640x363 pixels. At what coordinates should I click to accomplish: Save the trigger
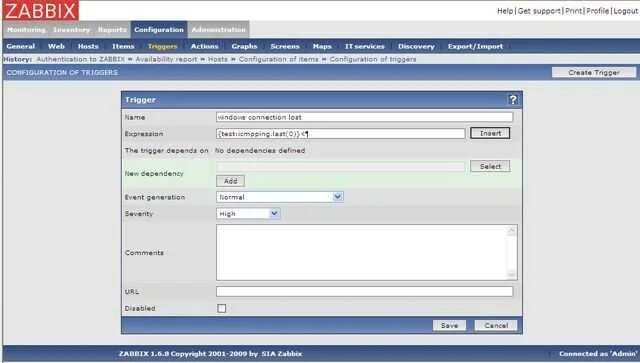449,325
